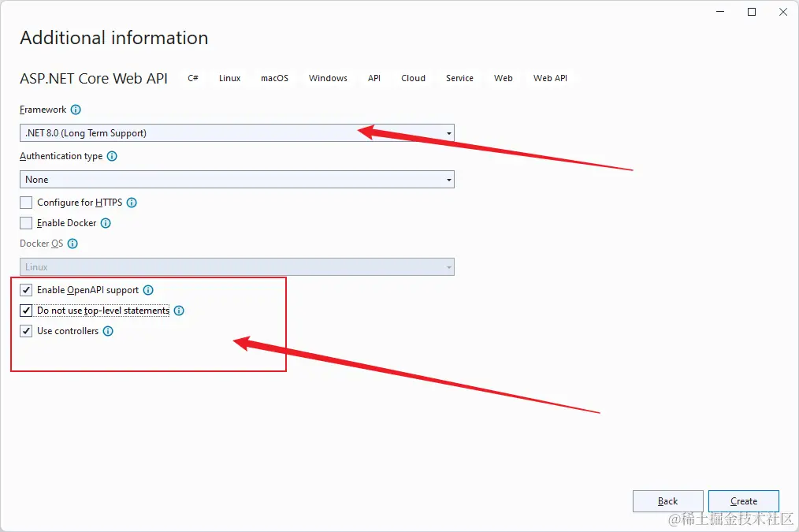799x532 pixels.
Task: Enable the Configure for HTTPS checkbox
Action: tap(26, 203)
